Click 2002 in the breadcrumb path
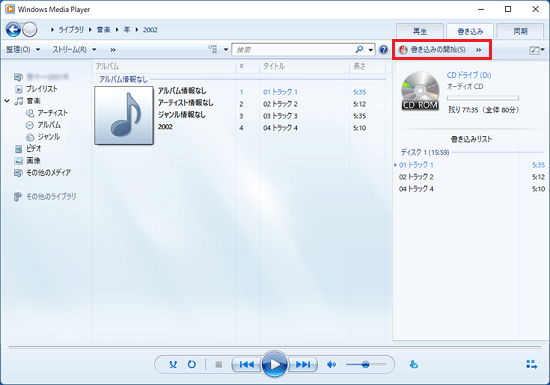Screen dimensions: 550x385 (x=150, y=30)
